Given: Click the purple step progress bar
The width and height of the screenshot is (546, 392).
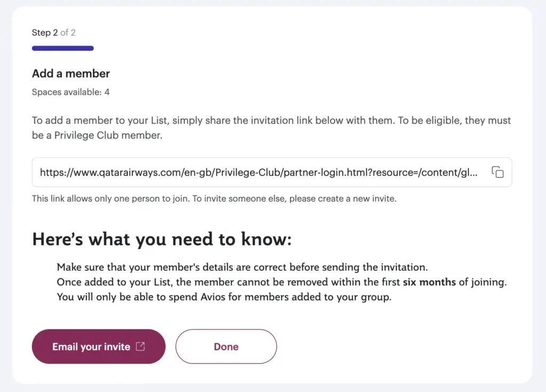Looking at the screenshot, I should 63,48.
